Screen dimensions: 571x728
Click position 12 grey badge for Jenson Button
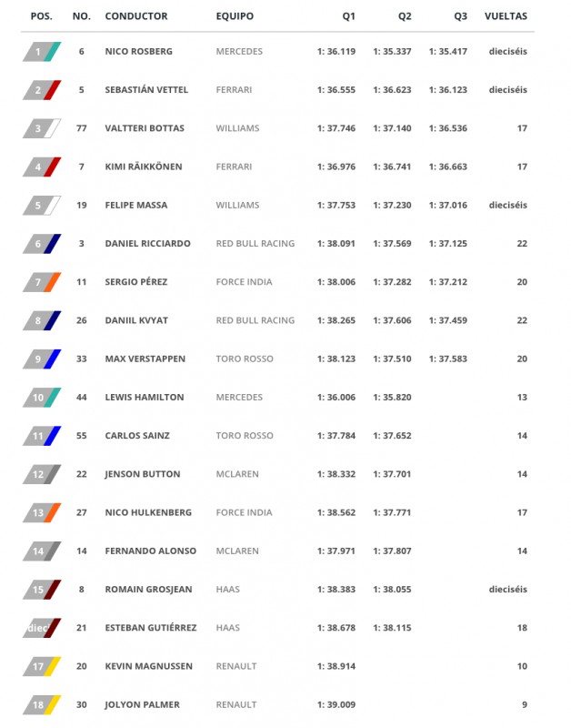(42, 474)
